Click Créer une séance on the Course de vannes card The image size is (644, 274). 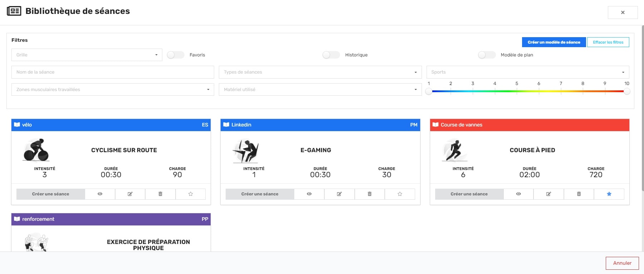469,194
